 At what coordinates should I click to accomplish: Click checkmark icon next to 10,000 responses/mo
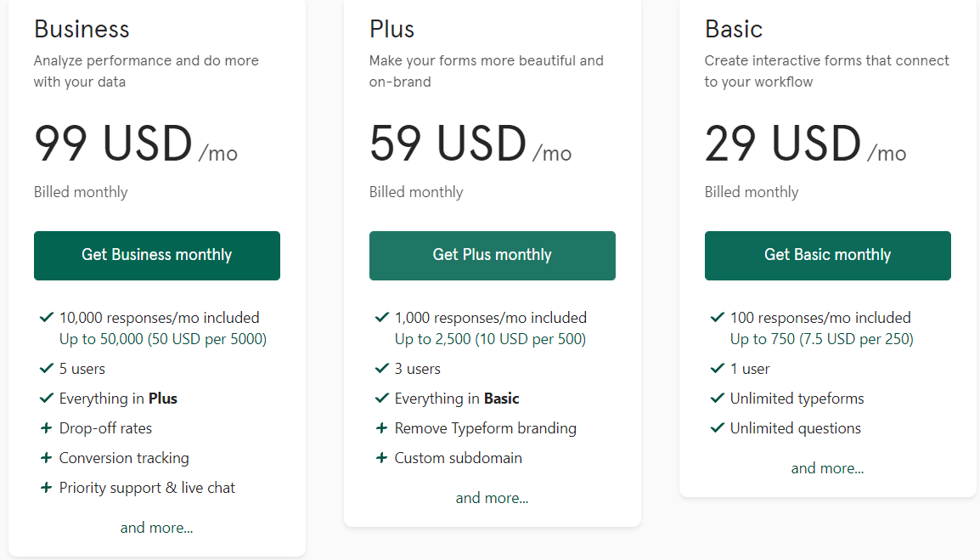[47, 318]
